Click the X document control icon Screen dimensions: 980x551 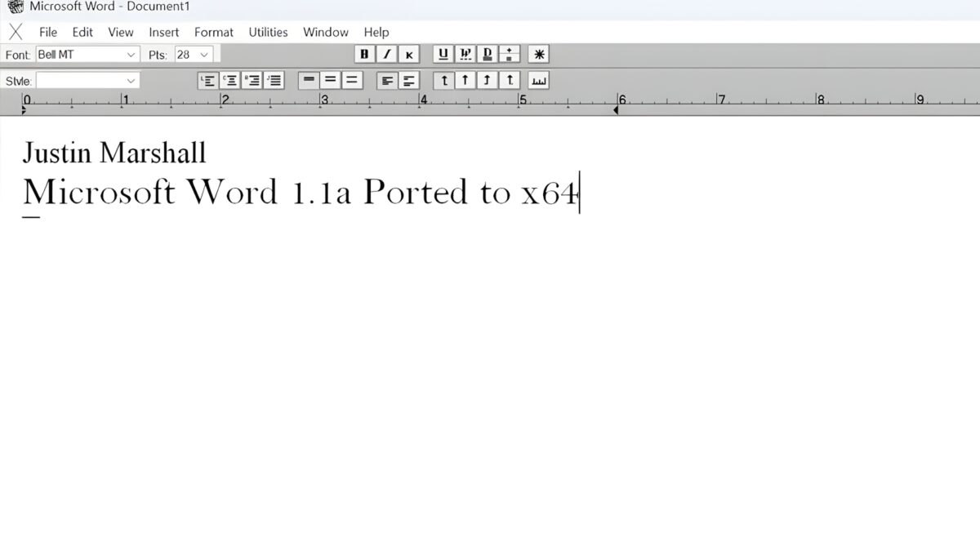tap(16, 32)
